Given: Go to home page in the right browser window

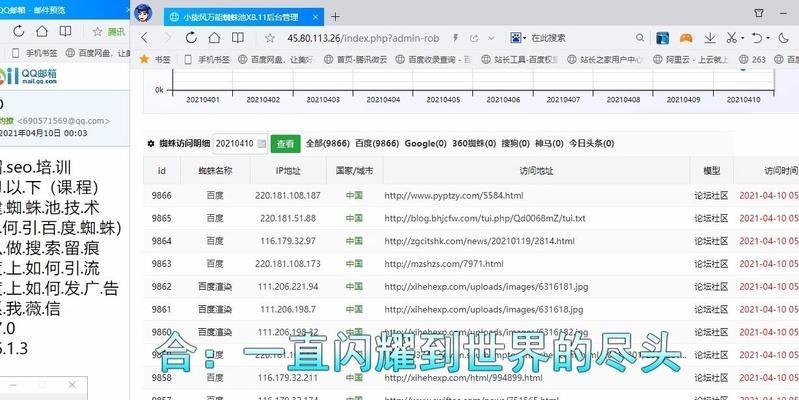Looking at the screenshot, I should [x=215, y=38].
